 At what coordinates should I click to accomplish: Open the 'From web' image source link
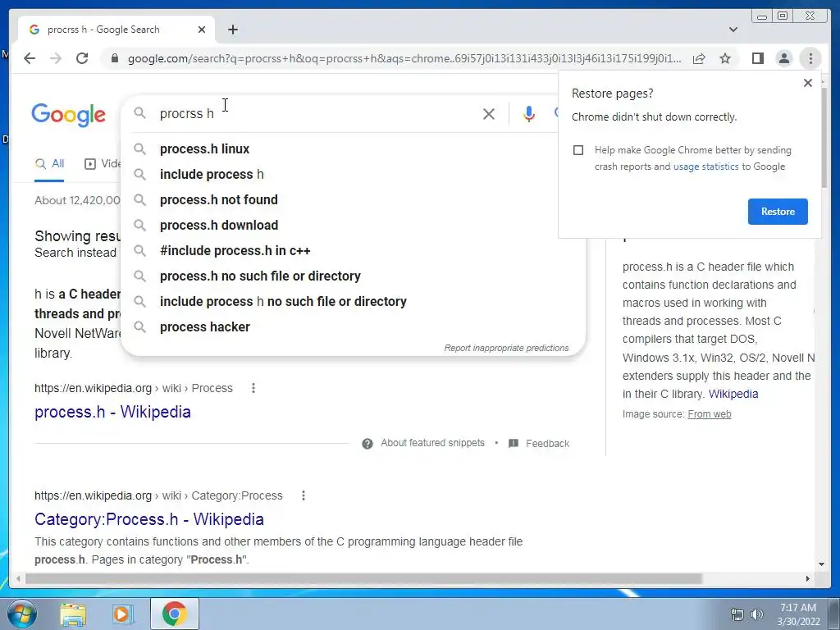(710, 414)
